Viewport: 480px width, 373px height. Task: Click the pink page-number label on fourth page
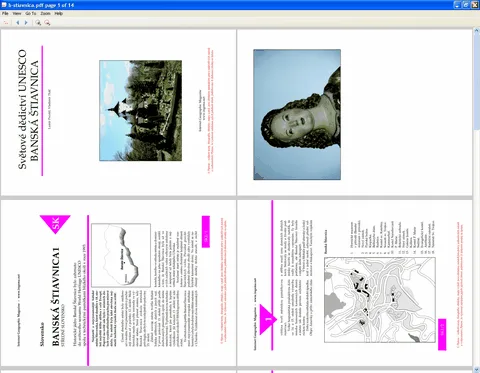point(442,334)
